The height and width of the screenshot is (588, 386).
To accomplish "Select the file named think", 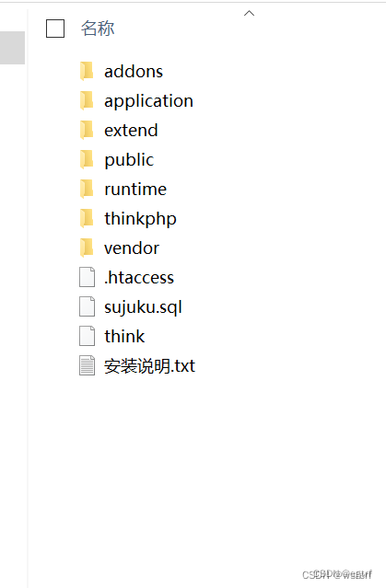I will pyautogui.click(x=124, y=337).
